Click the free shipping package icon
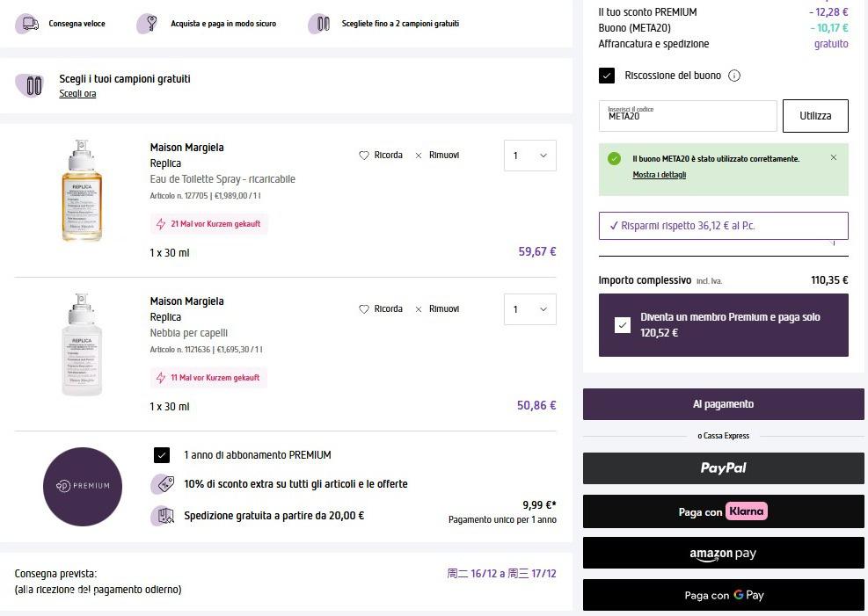Image resolution: width=868 pixels, height=616 pixels. pos(162,516)
